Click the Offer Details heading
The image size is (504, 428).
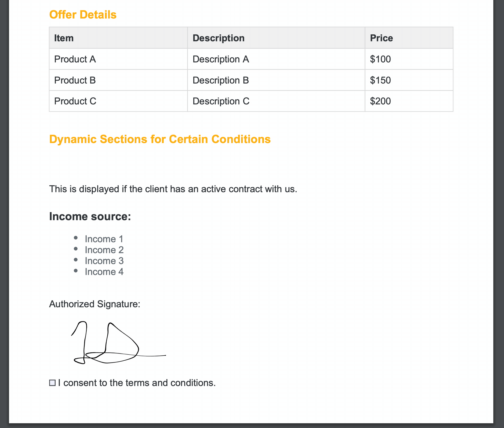click(83, 14)
